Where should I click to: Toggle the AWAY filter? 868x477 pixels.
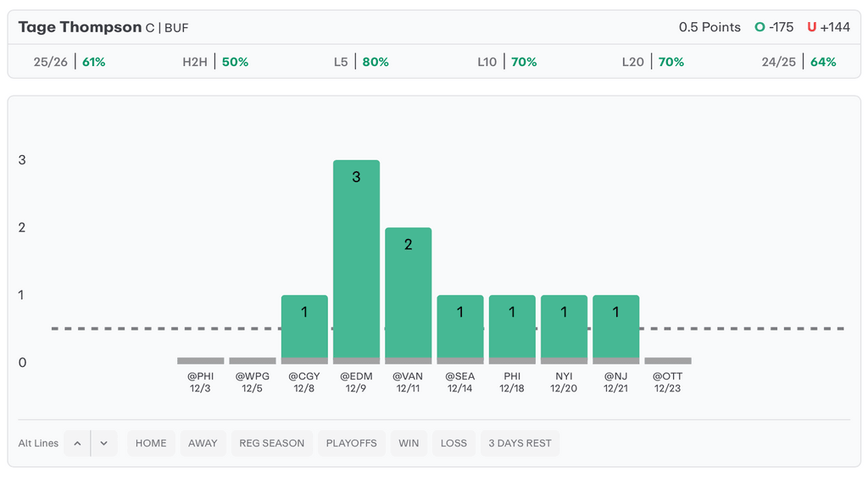click(203, 443)
